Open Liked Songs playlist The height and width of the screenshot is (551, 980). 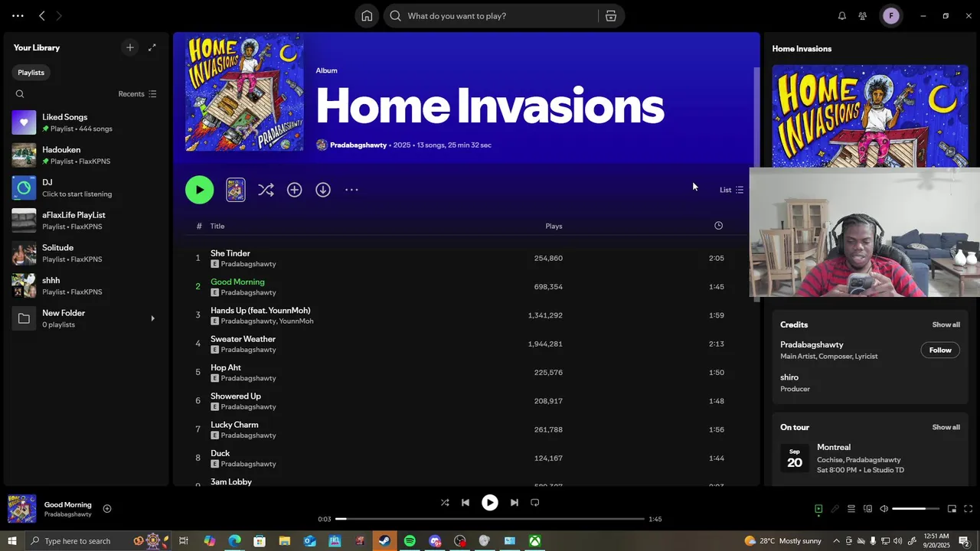coord(86,122)
